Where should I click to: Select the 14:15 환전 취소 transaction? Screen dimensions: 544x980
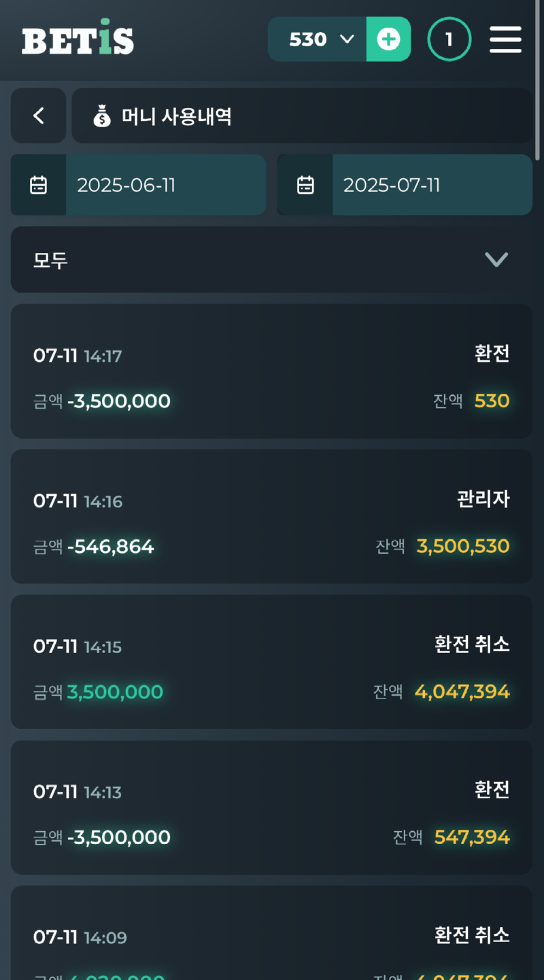click(271, 662)
